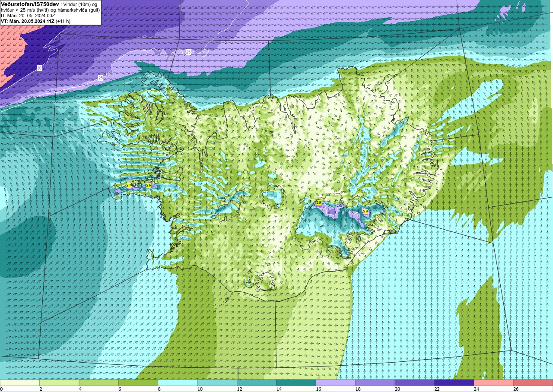Click the dark indigo 22–24 legend swatch
This screenshot has height=392, width=553.
(454, 383)
